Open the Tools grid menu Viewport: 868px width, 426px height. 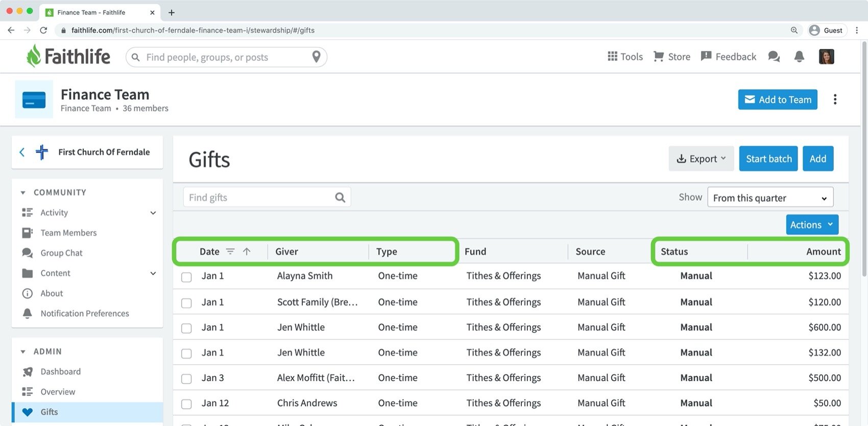point(625,57)
